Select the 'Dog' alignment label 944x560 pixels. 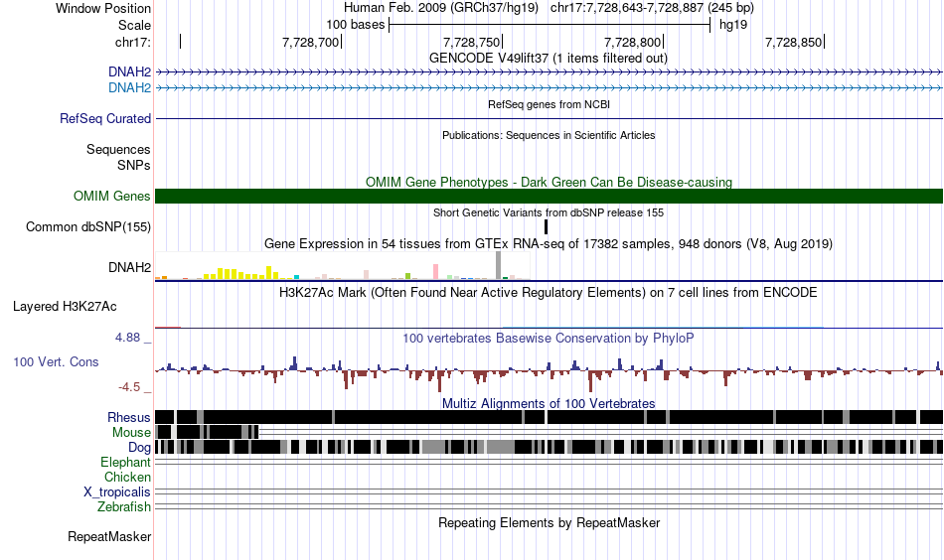(139, 447)
